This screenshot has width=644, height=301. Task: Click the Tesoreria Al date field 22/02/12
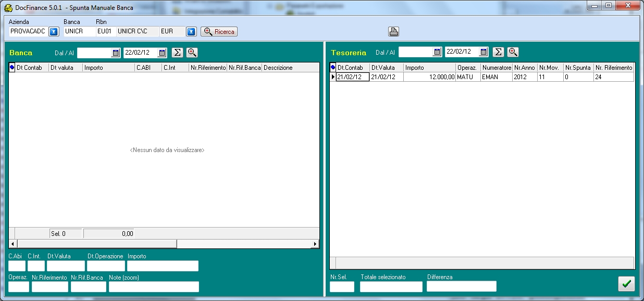click(x=462, y=52)
